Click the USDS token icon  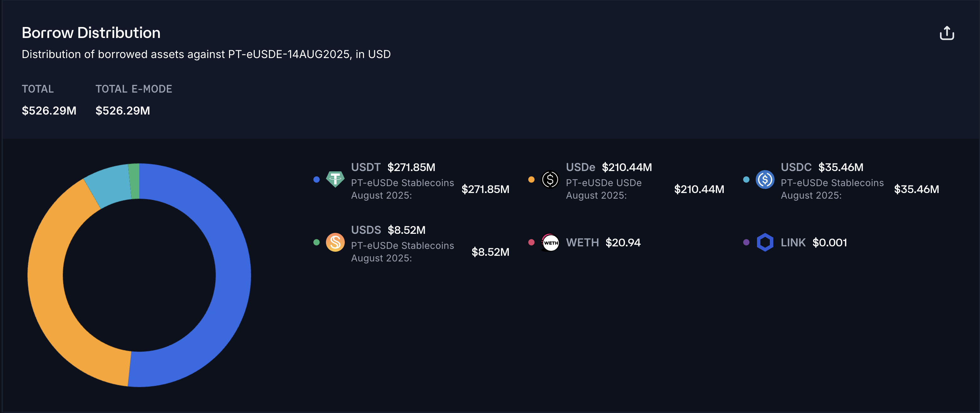click(x=335, y=242)
